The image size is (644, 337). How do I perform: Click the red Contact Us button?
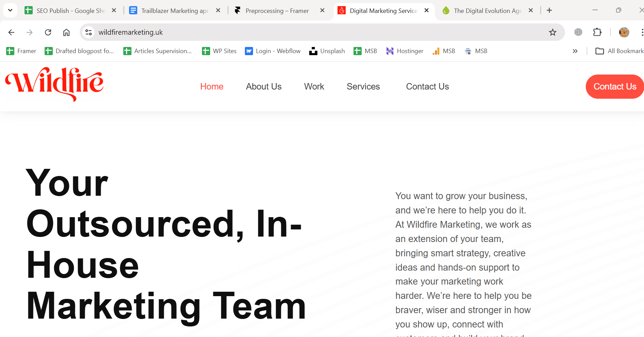point(614,86)
